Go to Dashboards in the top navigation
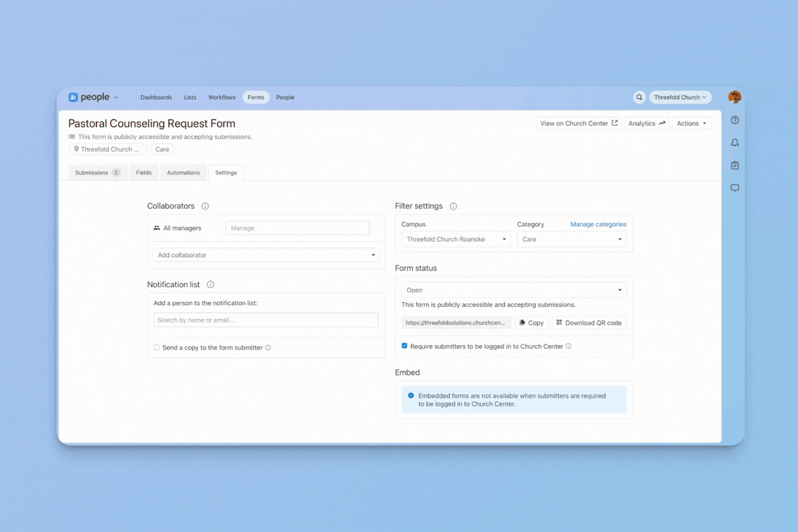The width and height of the screenshot is (798, 532). coord(156,98)
